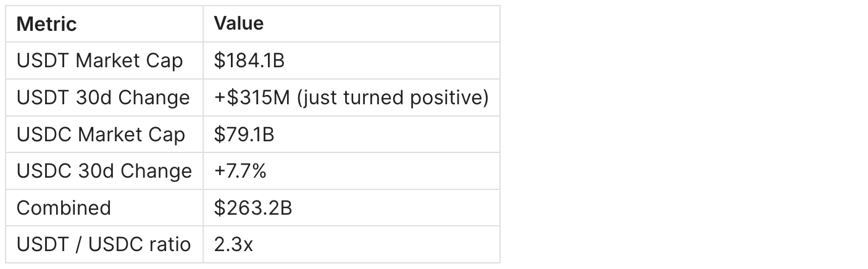Click the 2.3x ratio value
The height and width of the screenshot is (269, 868).
(233, 244)
